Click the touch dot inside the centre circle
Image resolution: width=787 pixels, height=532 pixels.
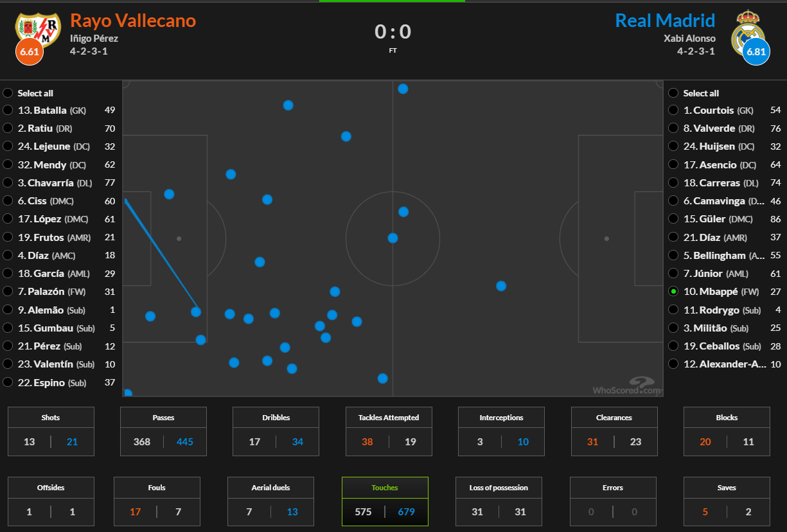[393, 238]
